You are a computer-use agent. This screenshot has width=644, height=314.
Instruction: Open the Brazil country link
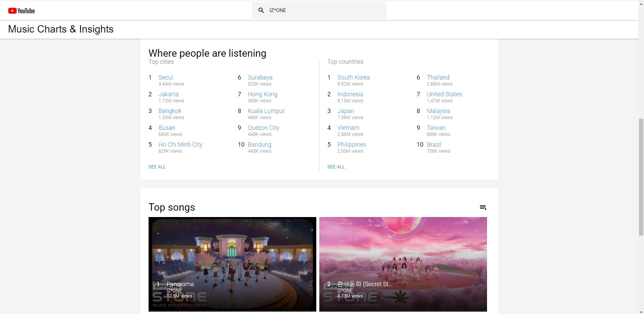[x=434, y=145]
